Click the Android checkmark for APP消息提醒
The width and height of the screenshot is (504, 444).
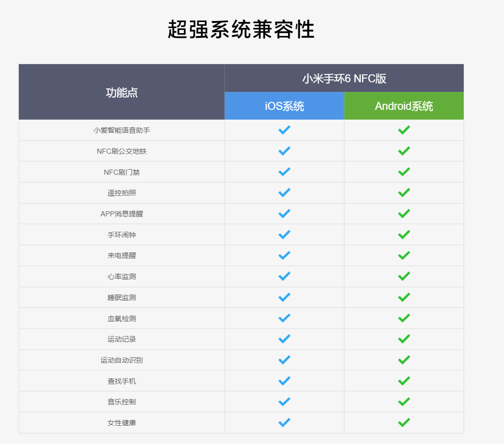[x=404, y=214]
